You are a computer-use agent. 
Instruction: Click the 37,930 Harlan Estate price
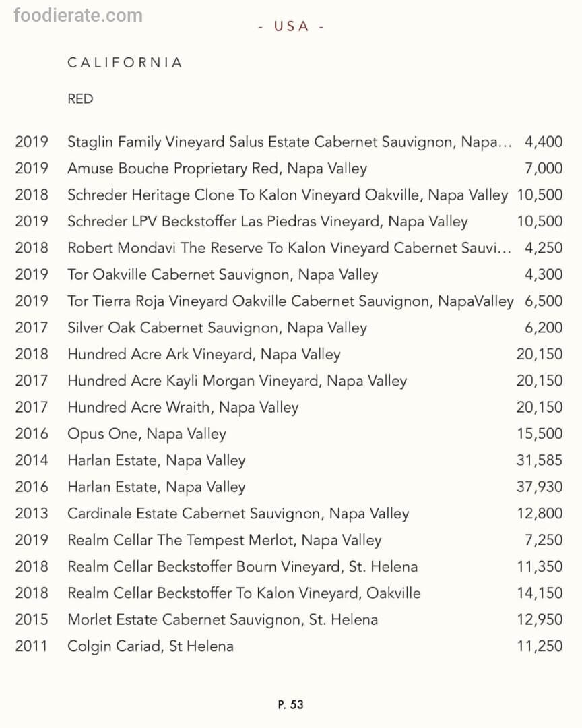540,487
